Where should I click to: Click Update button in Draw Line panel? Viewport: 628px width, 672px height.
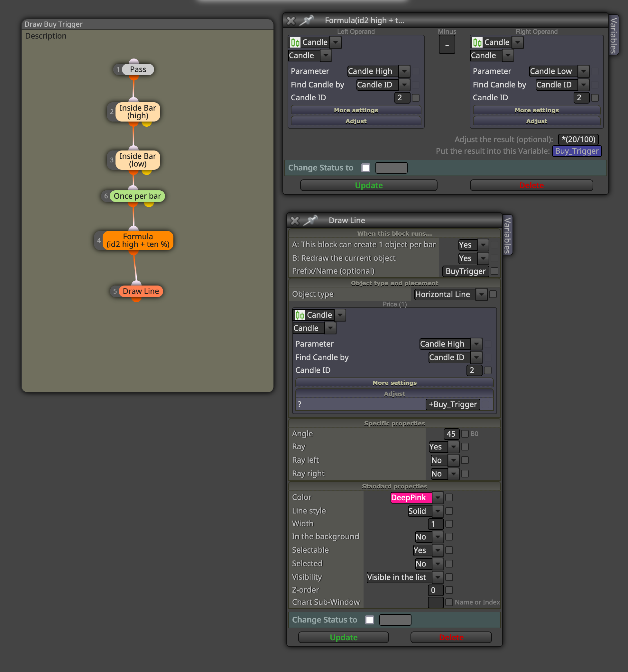click(x=344, y=638)
